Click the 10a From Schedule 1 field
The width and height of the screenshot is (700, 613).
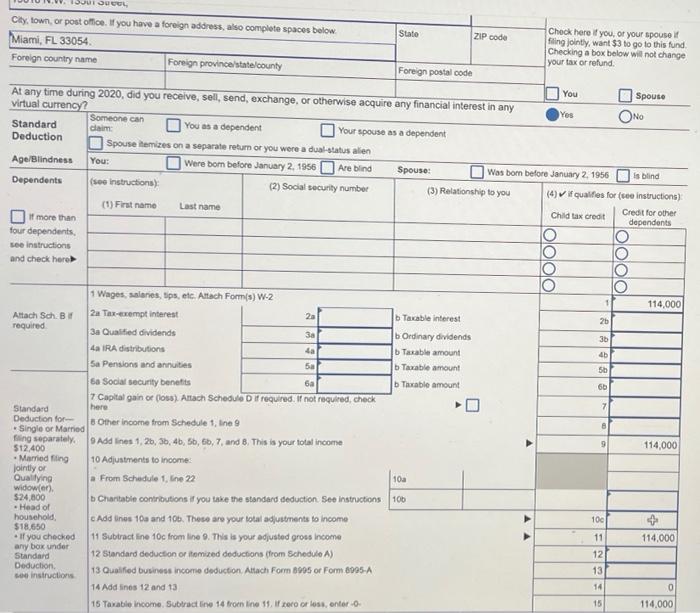click(499, 480)
